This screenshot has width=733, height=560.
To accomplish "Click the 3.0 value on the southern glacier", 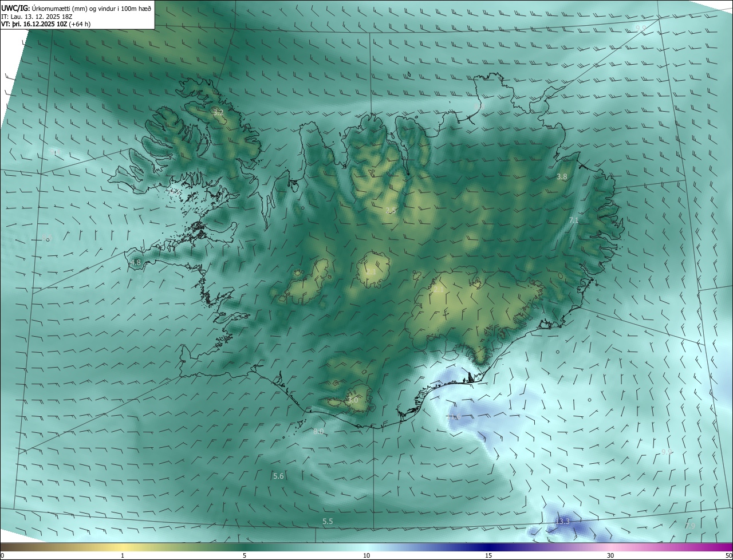I will coord(352,400).
